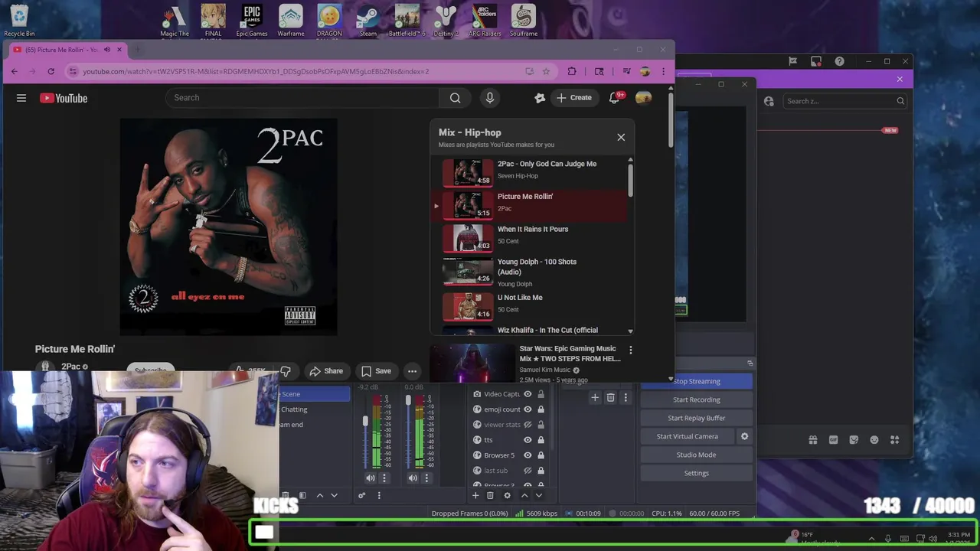Screen dimensions: 980x551
Task: Enable Studio Mode in OBS
Action: [x=697, y=455]
